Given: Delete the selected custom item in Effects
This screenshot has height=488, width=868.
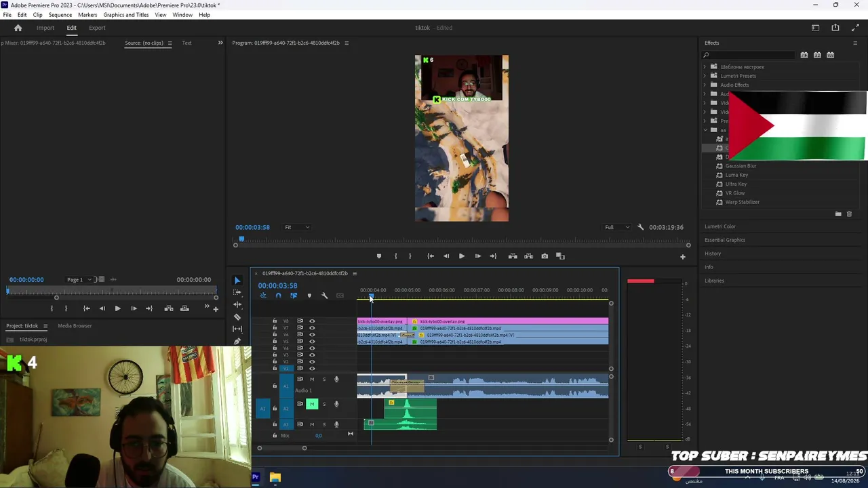Looking at the screenshot, I should [x=849, y=214].
